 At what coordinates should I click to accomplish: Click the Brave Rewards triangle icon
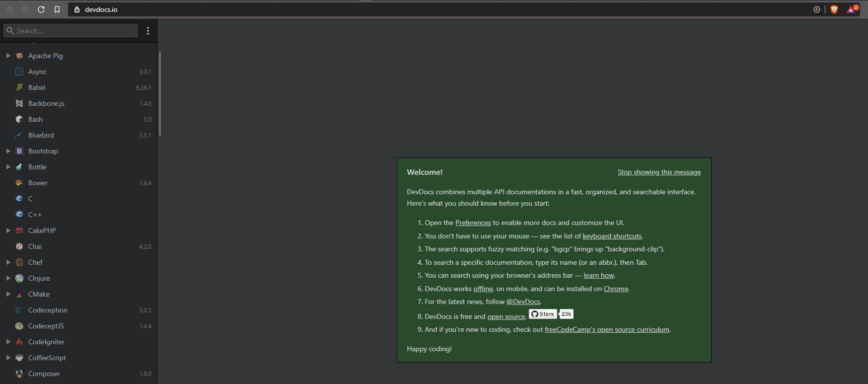point(852,9)
